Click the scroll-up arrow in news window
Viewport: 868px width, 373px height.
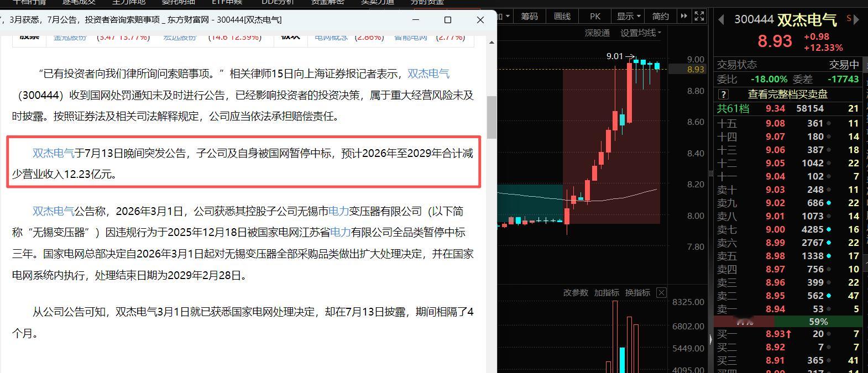click(x=491, y=42)
